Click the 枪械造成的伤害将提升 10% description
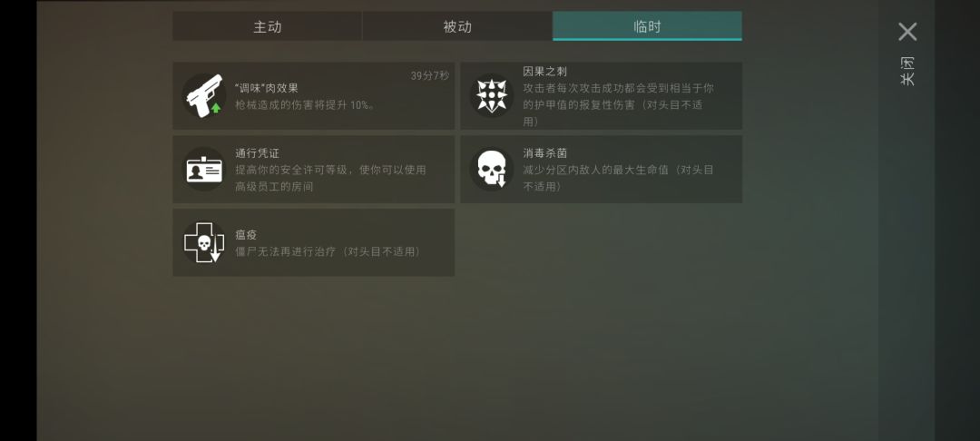Screen dimensions: 980x441 pyautogui.click(x=305, y=105)
